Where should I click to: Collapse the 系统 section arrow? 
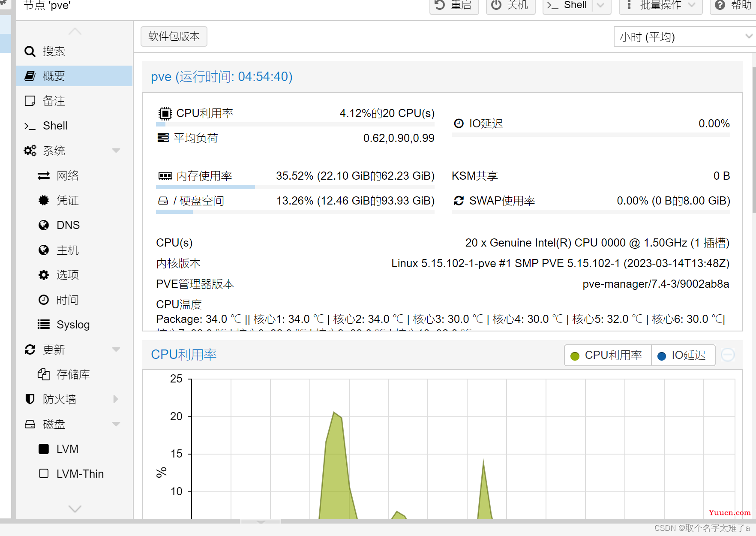click(116, 151)
